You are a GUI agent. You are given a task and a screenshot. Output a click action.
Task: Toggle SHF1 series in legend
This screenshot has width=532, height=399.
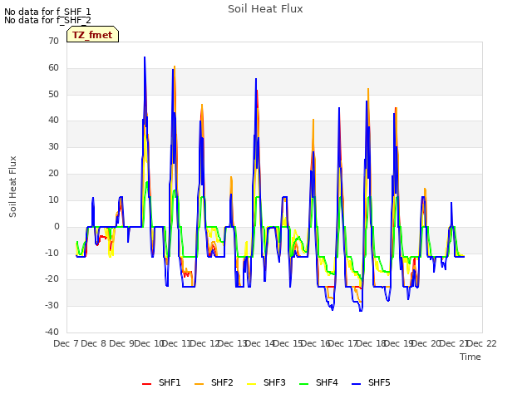click(x=161, y=382)
